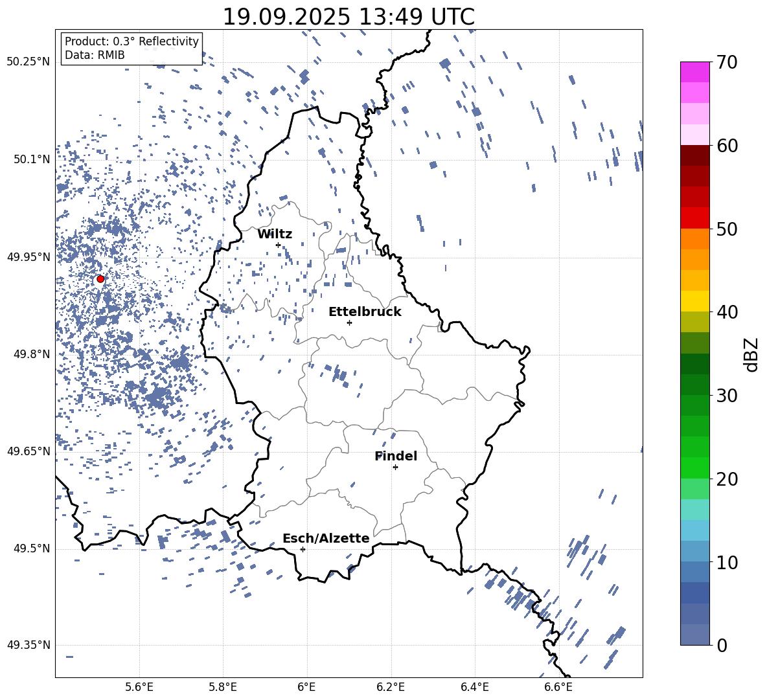This screenshot has width=767, height=700.
Task: Click the 30 tick label on colorbar
Action: pos(727,396)
